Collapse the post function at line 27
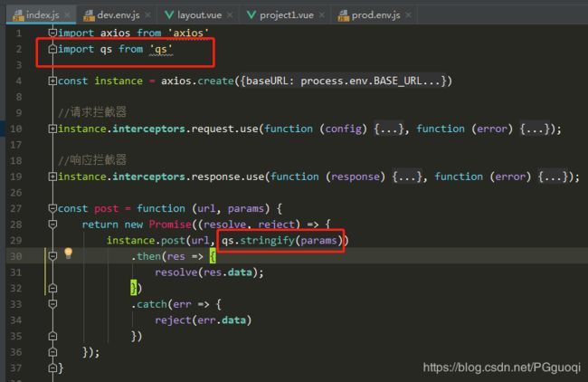The image size is (588, 382). (x=52, y=208)
